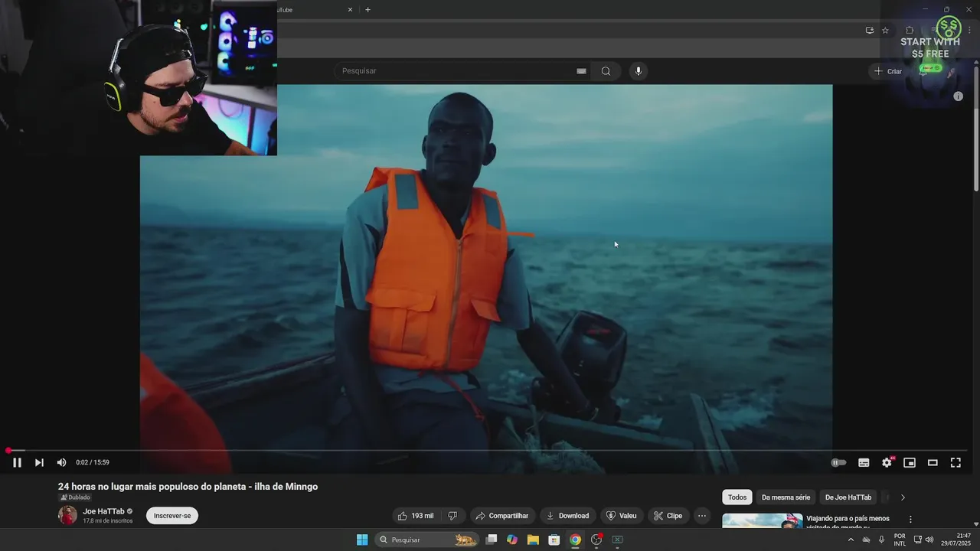Click the install app icon in address bar

click(x=869, y=31)
